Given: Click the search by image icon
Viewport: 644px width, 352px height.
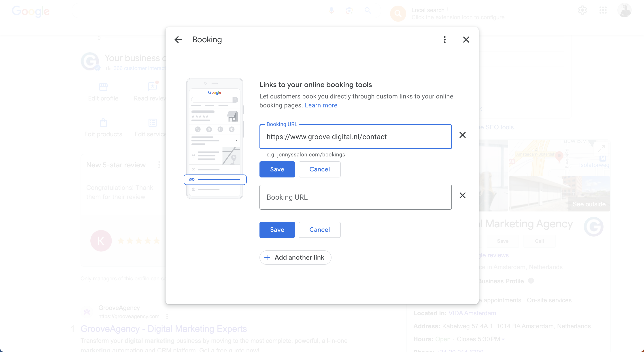Looking at the screenshot, I should 349,11.
